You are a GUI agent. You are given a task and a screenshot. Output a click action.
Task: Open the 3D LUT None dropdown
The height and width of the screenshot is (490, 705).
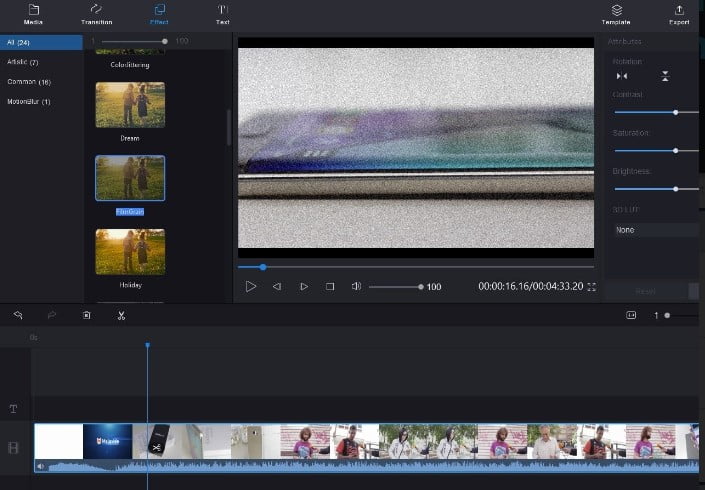(656, 230)
